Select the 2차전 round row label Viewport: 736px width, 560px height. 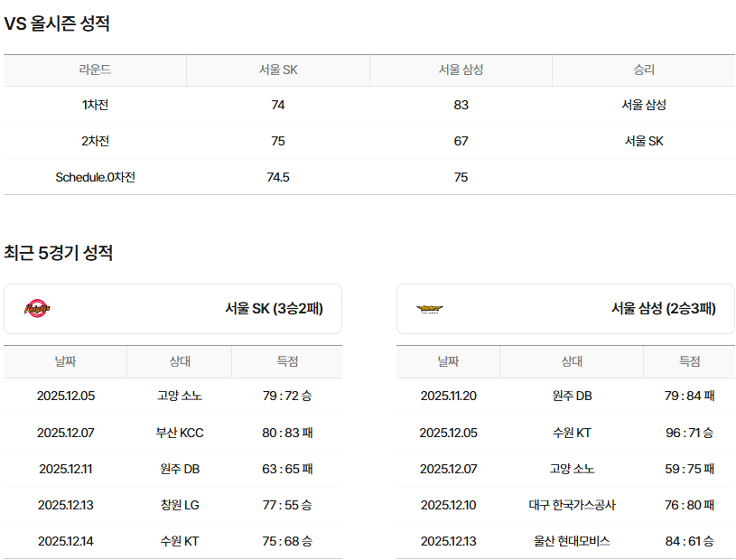[x=95, y=141]
